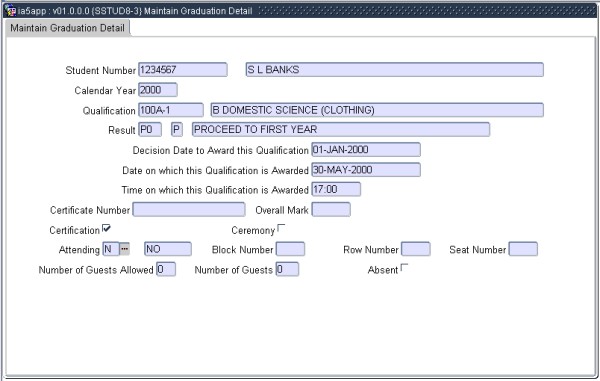Click the Result label
Viewport: 600px width, 381px height.
[122, 130]
